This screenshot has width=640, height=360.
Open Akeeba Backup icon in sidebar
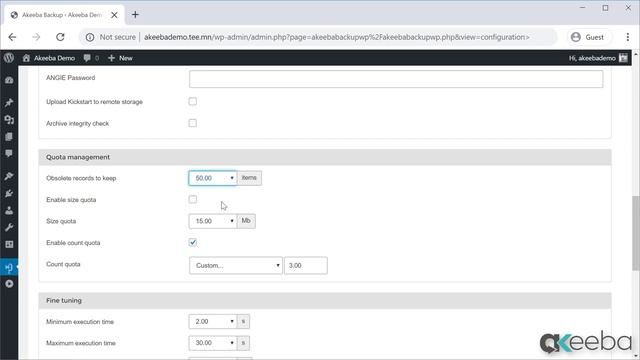[9, 267]
